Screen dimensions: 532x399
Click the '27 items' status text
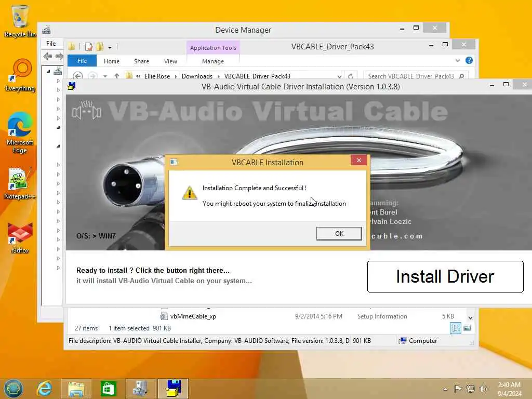pyautogui.click(x=86, y=328)
